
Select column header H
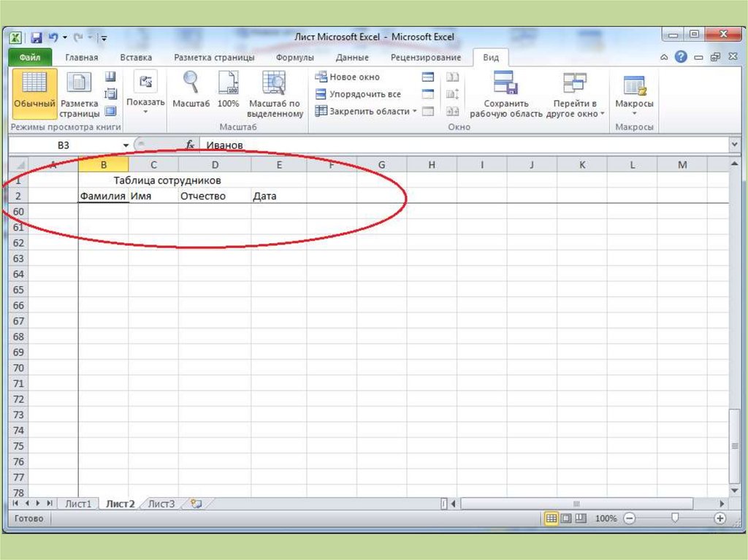point(432,165)
